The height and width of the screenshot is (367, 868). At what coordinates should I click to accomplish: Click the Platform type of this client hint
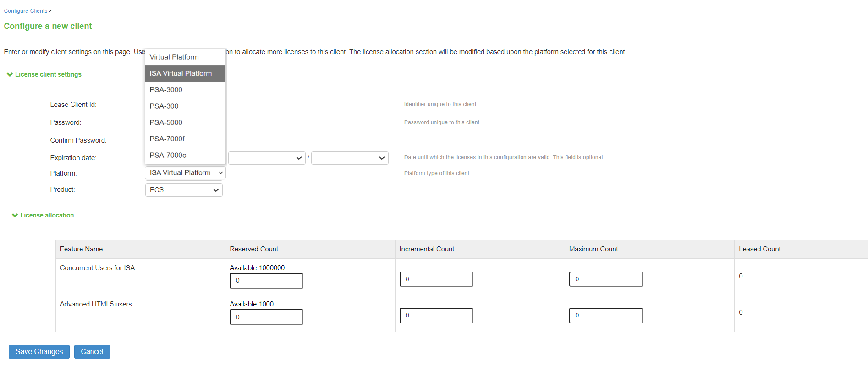[x=437, y=173]
